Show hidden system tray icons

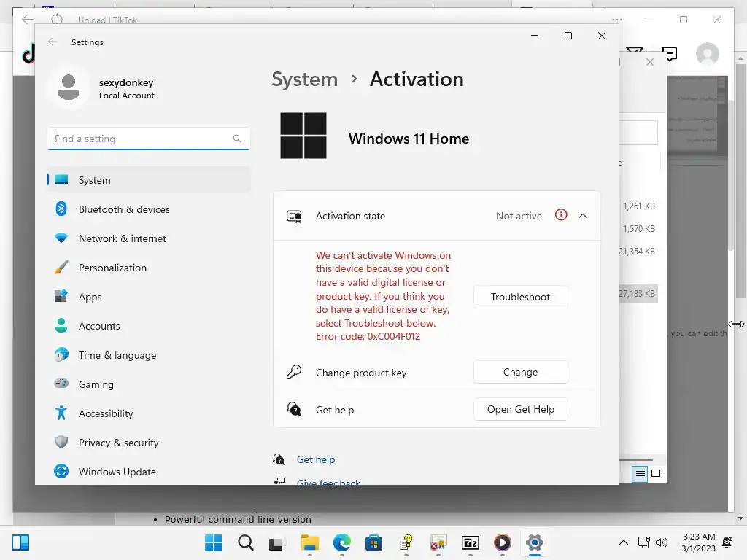coord(623,542)
